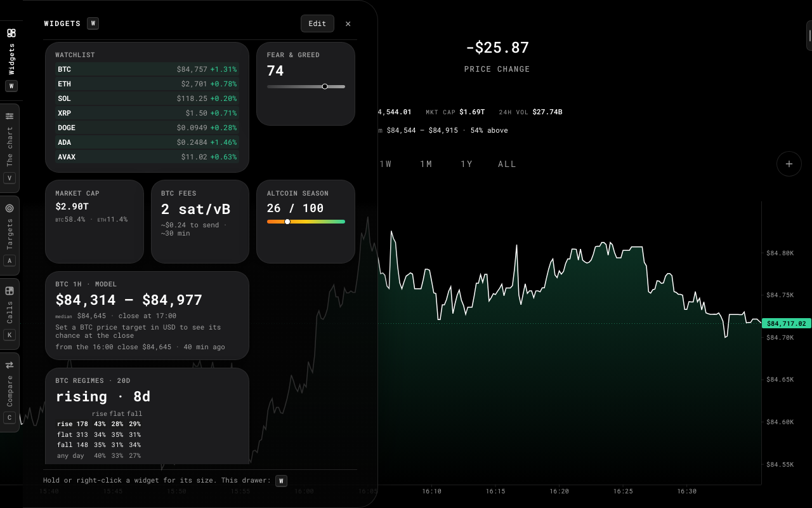This screenshot has height=508, width=812.
Task: Click the current price tag $84,717.02
Action: [787, 323]
